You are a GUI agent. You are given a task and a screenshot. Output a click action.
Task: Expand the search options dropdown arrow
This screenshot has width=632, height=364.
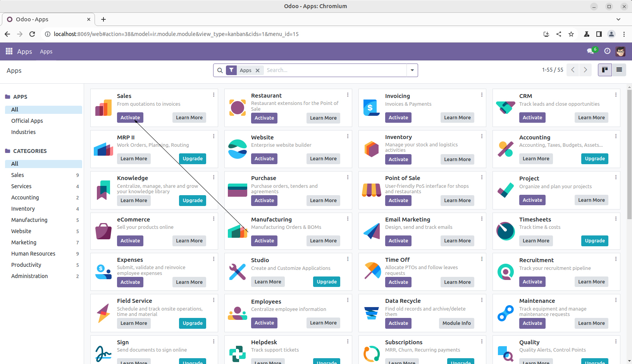[412, 70]
